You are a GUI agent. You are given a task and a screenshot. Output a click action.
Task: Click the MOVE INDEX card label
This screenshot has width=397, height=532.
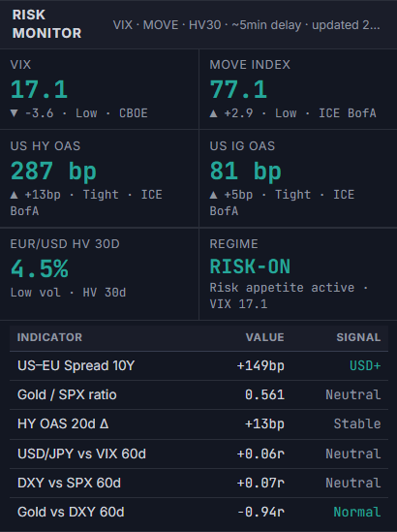tap(250, 65)
